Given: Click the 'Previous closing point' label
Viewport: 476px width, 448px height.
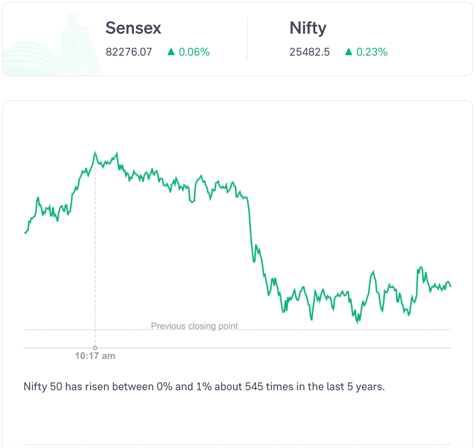Looking at the screenshot, I should pyautogui.click(x=194, y=326).
